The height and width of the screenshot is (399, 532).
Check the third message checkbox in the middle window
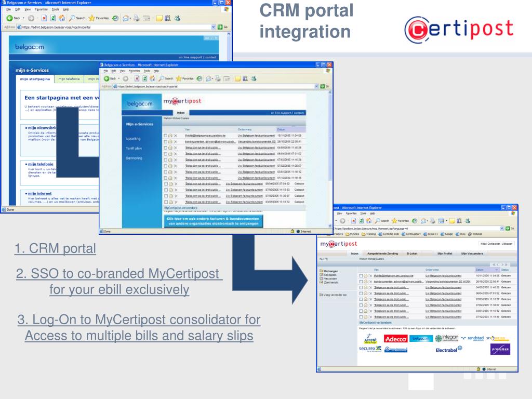pyautogui.click(x=166, y=148)
